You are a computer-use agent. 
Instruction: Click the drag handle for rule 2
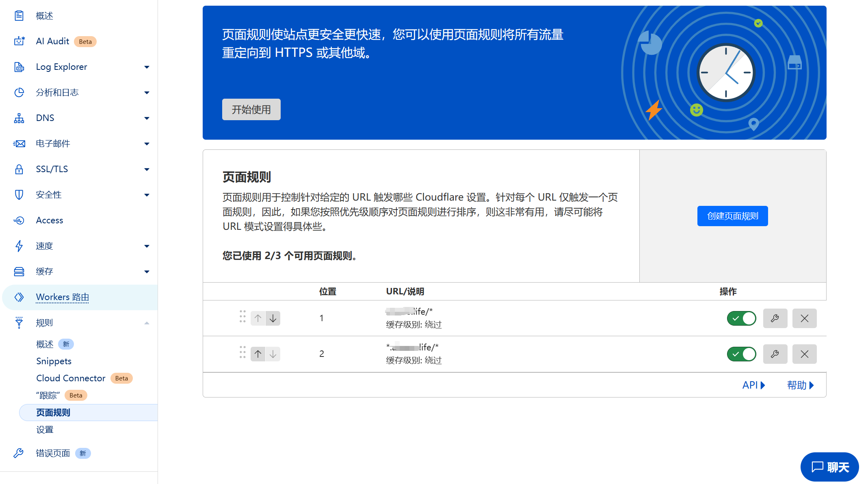[242, 352]
